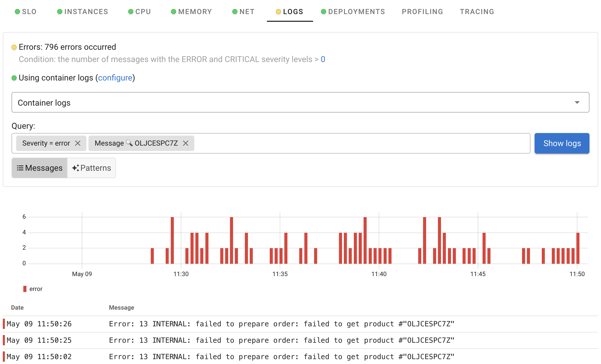Open the log entry at 11:50:26
The width and height of the screenshot is (601, 364).
[x=300, y=324]
